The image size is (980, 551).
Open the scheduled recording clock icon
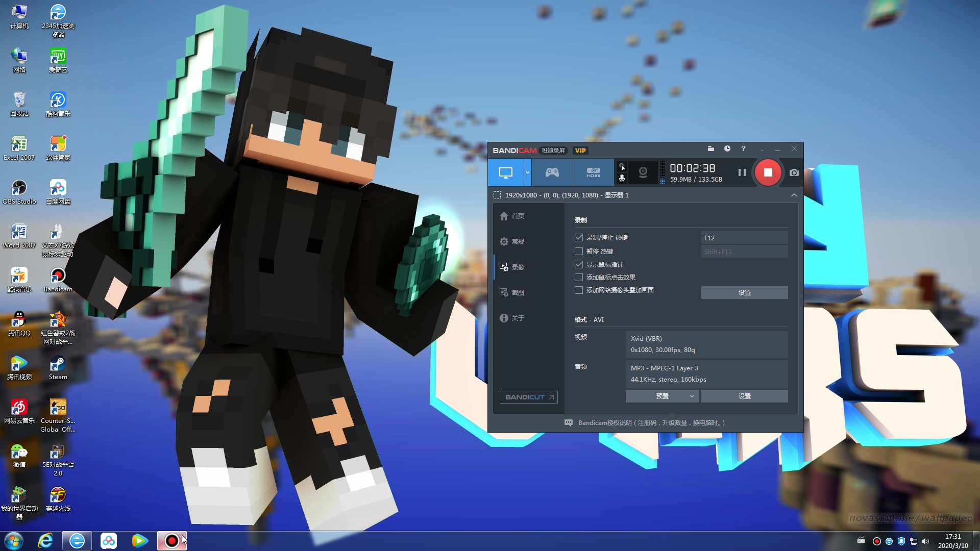pyautogui.click(x=727, y=149)
